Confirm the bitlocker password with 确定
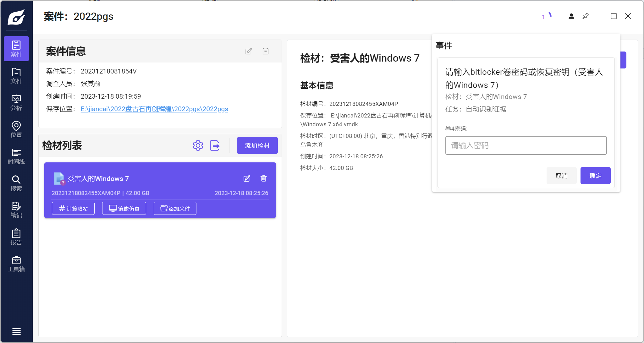This screenshot has height=343, width=644. [x=596, y=176]
